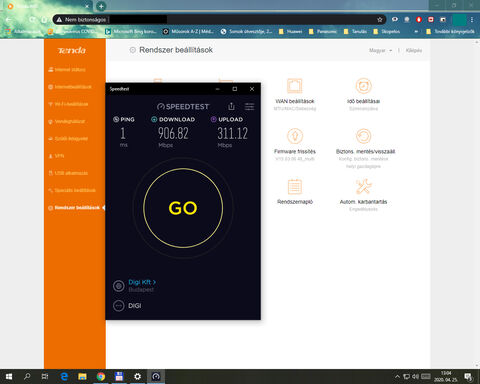Screen dimensions: 480x384
Task: Click the browser page vertical scrollbar
Action: tap(477, 204)
